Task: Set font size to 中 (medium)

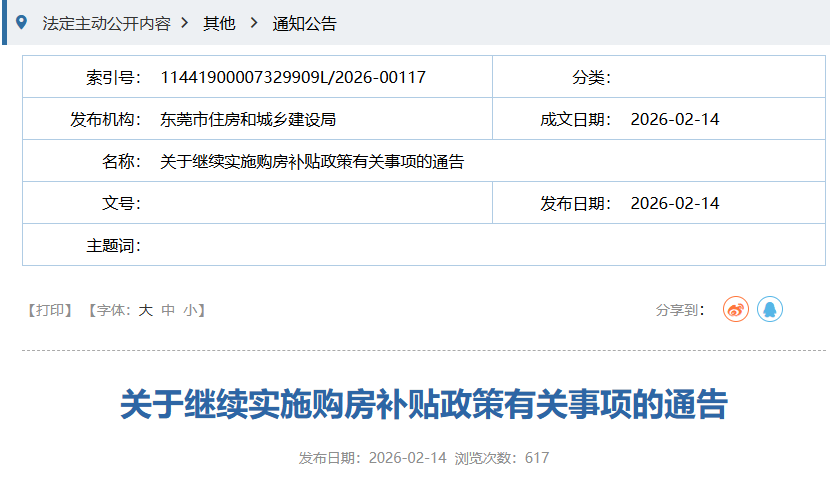Action: coord(168,311)
